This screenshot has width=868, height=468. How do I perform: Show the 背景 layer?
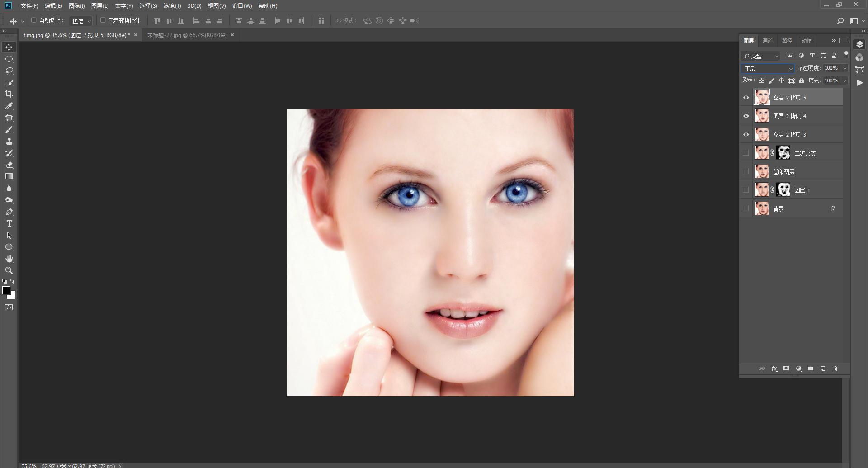746,209
